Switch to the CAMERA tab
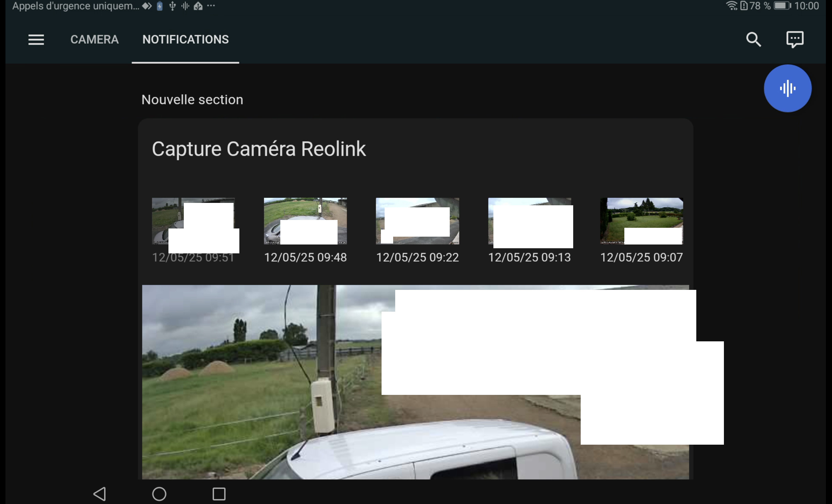This screenshot has height=504, width=832. point(94,40)
